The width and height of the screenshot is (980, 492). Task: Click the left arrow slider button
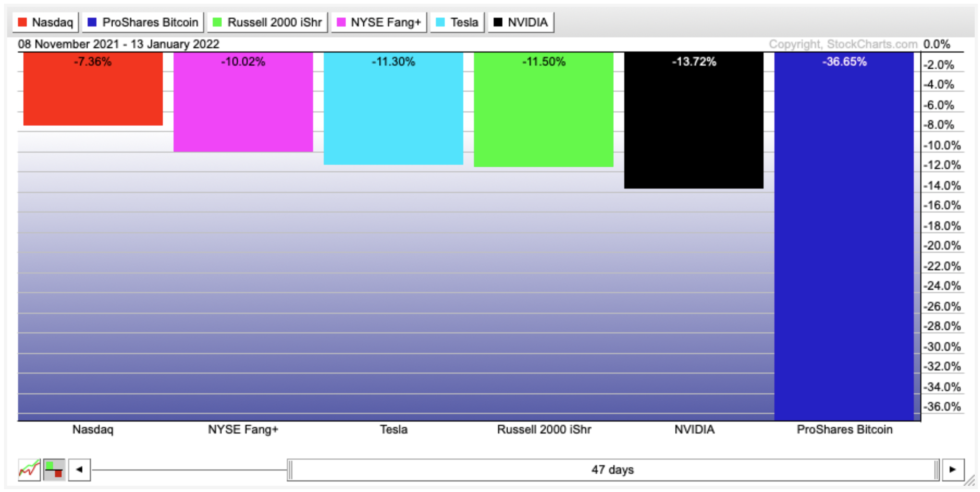click(x=79, y=470)
